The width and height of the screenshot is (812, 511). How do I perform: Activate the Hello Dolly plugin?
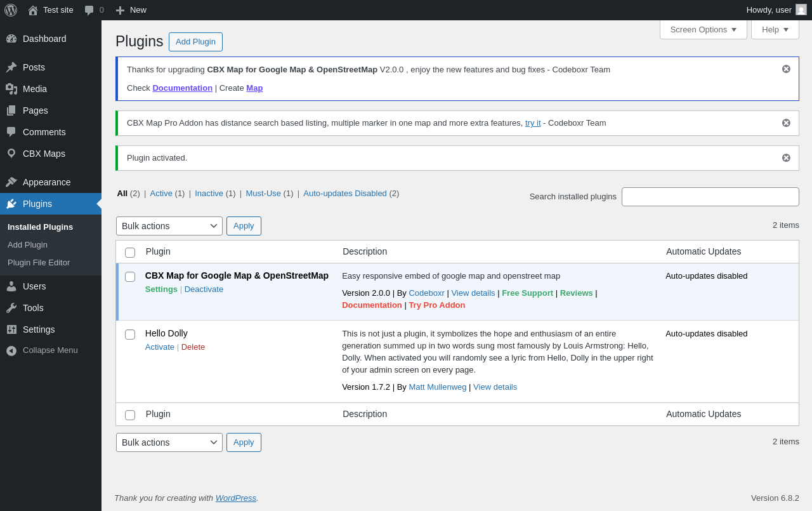(x=160, y=347)
